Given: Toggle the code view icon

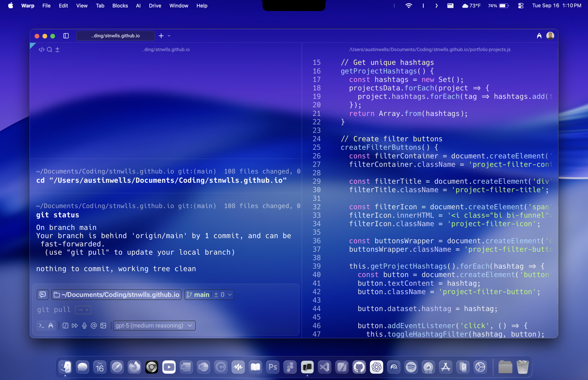Looking at the screenshot, I should (42, 49).
